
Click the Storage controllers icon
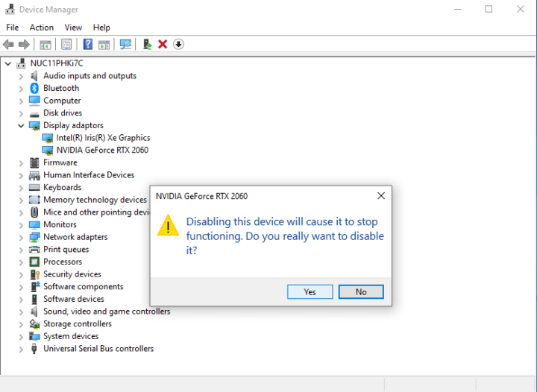(34, 324)
